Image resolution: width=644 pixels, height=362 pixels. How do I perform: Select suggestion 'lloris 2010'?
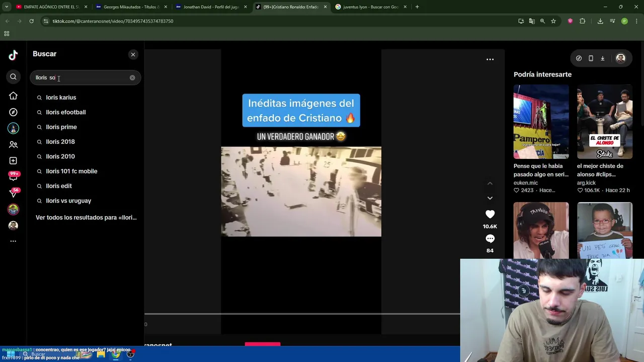[x=86, y=156]
